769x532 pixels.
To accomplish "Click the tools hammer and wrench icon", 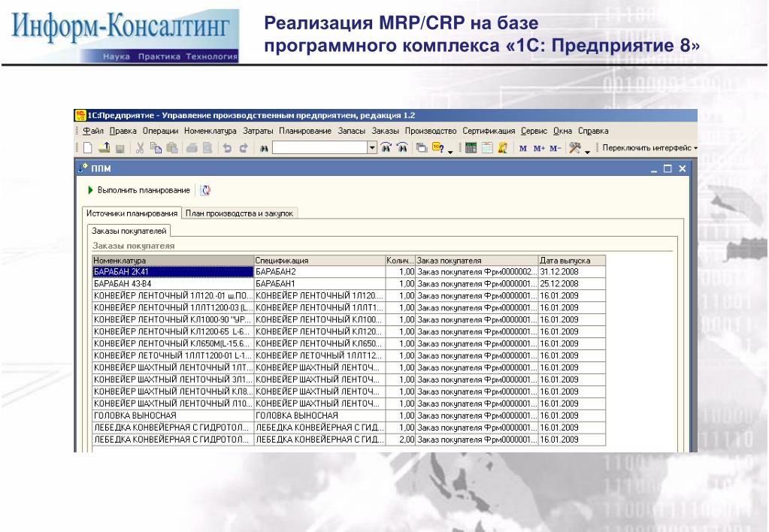I will click(575, 147).
